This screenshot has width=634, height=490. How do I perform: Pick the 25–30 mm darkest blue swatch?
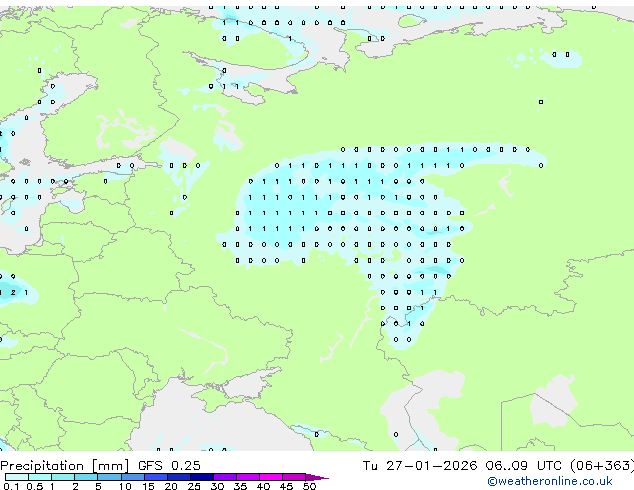coord(202,477)
